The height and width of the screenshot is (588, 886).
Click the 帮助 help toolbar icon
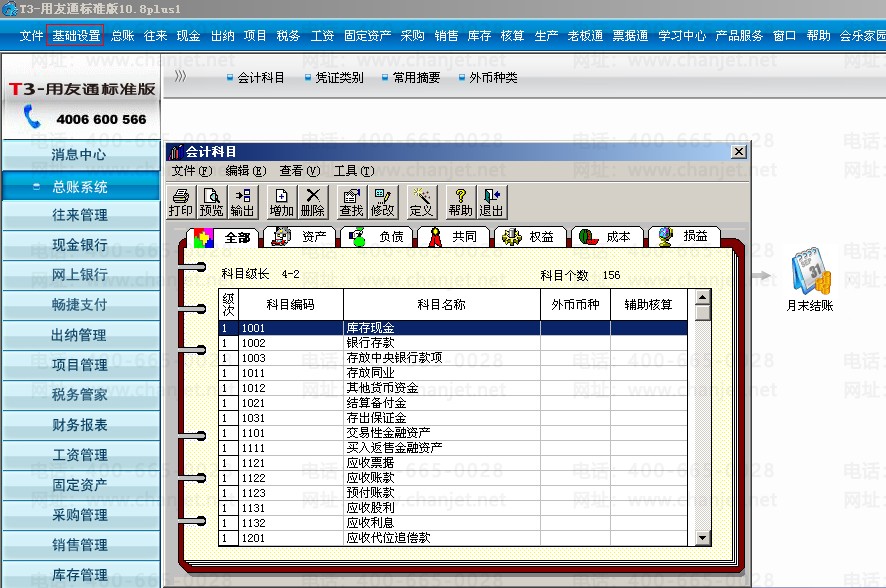(x=460, y=202)
